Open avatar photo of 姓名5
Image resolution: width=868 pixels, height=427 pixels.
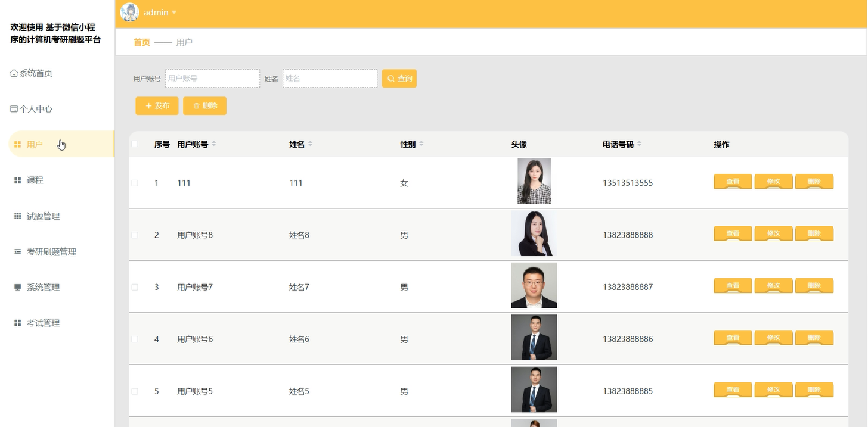(534, 389)
